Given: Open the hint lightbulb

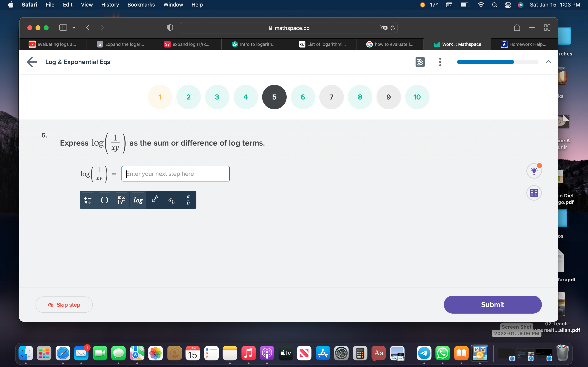Looking at the screenshot, I should click(x=534, y=171).
